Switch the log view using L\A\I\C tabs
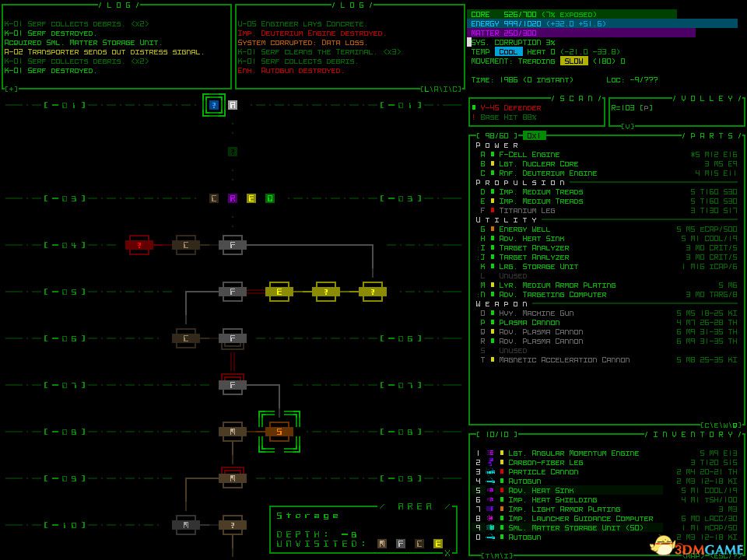747x560 pixels. [441, 89]
